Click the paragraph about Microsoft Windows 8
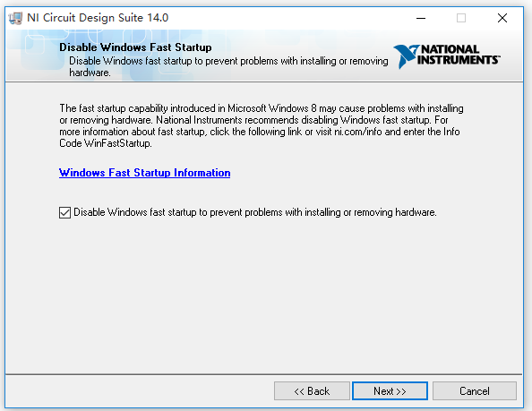Viewport: 532px width, 411px height. 262,125
